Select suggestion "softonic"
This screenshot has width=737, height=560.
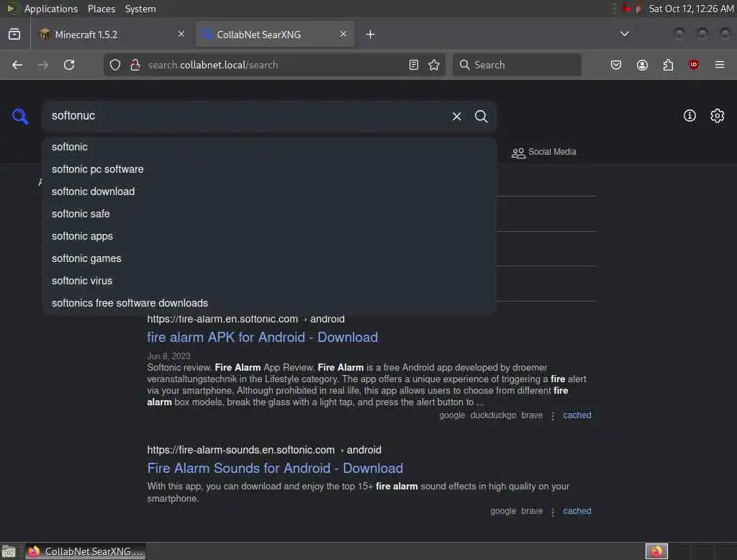click(269, 147)
